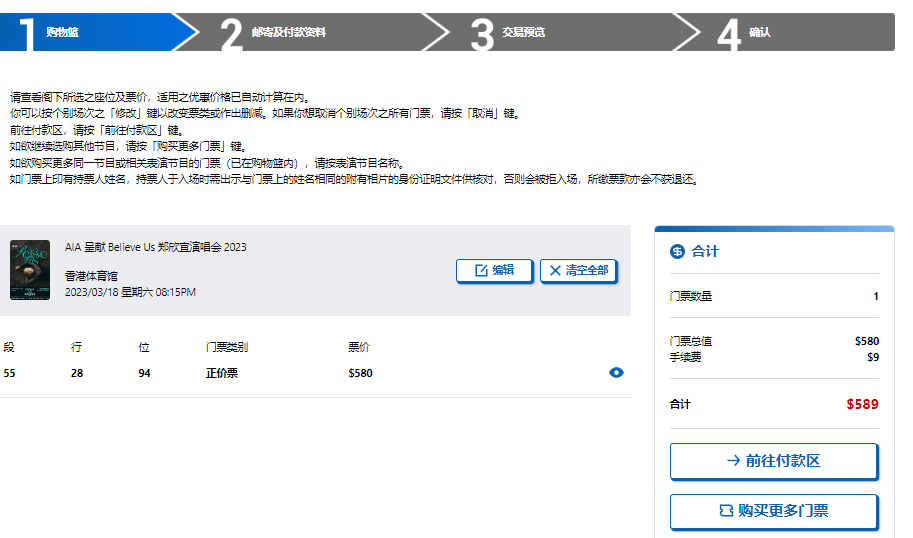Click the arrow icon on 前往付款区
This screenshot has height=538, width=913.
coord(733,461)
